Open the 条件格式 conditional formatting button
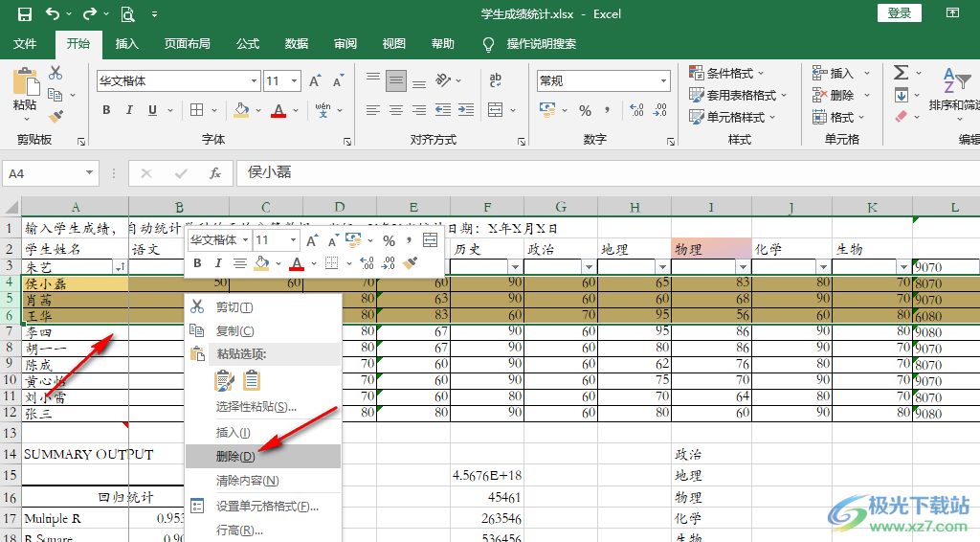This screenshot has width=980, height=542. point(728,74)
